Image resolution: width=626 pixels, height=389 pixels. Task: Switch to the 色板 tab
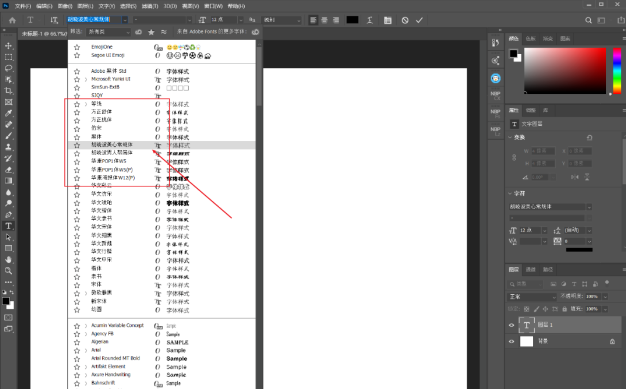coord(531,39)
